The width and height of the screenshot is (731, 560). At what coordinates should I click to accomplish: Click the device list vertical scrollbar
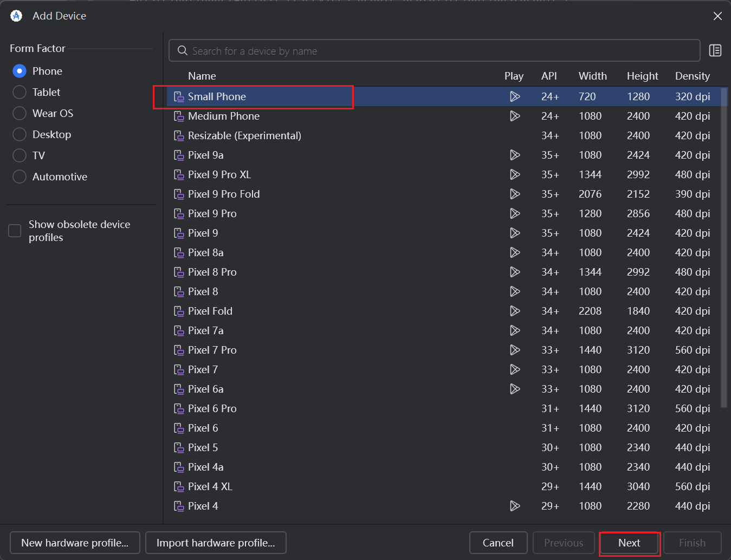pyautogui.click(x=724, y=248)
